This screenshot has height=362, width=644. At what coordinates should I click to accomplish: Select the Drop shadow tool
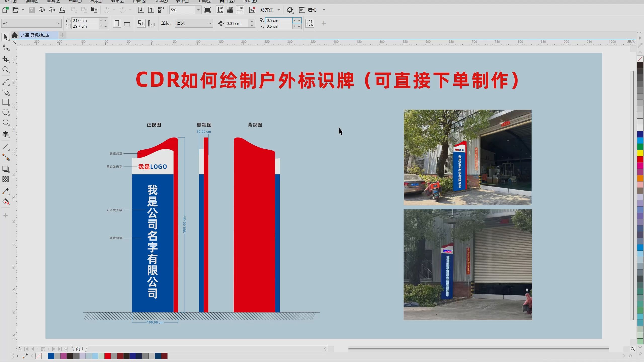pyautogui.click(x=6, y=169)
